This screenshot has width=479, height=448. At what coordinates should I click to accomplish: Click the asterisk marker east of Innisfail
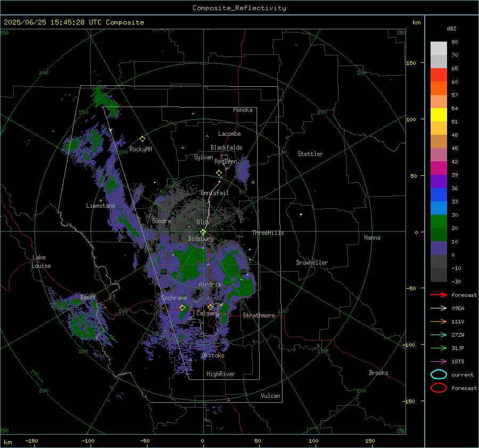(253, 183)
